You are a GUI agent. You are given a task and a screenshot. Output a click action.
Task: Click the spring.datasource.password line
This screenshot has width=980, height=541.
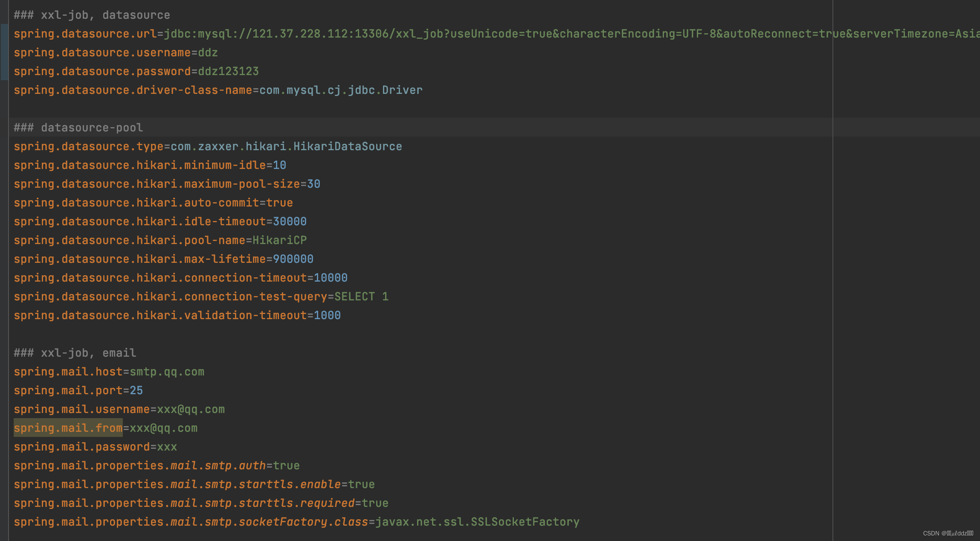(136, 72)
